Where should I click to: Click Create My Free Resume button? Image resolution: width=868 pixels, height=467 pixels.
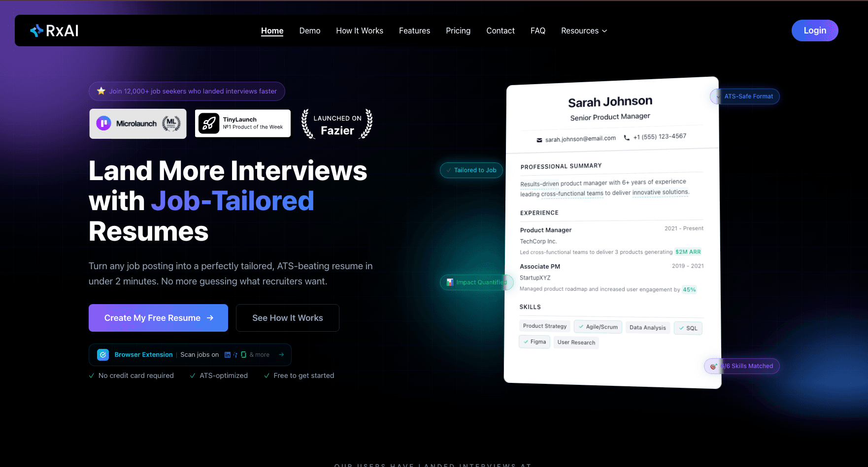pyautogui.click(x=158, y=318)
